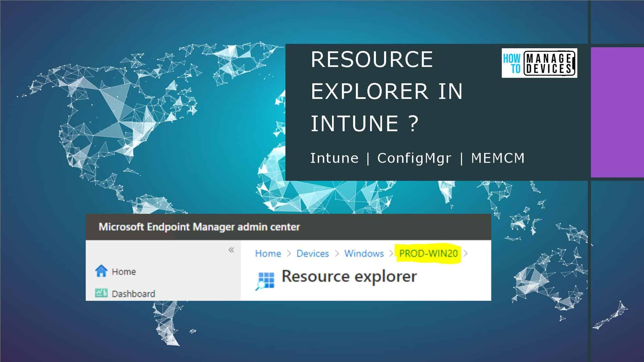Click the Resource explorer grid icon
Image resolution: width=644 pixels, height=362 pixels.
tap(265, 281)
